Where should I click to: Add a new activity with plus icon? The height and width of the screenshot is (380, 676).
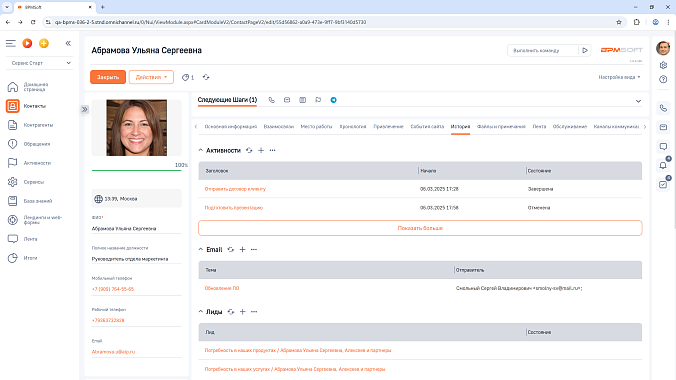click(261, 151)
